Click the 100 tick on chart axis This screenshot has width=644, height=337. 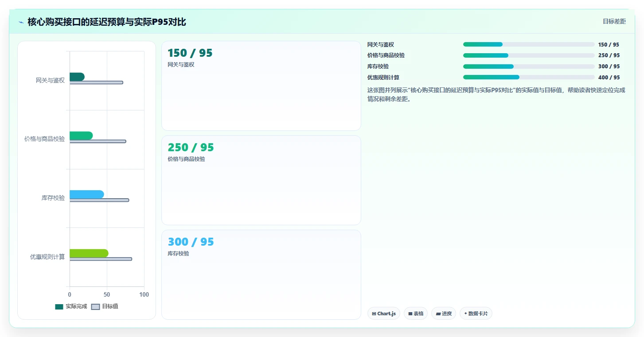[x=144, y=294]
